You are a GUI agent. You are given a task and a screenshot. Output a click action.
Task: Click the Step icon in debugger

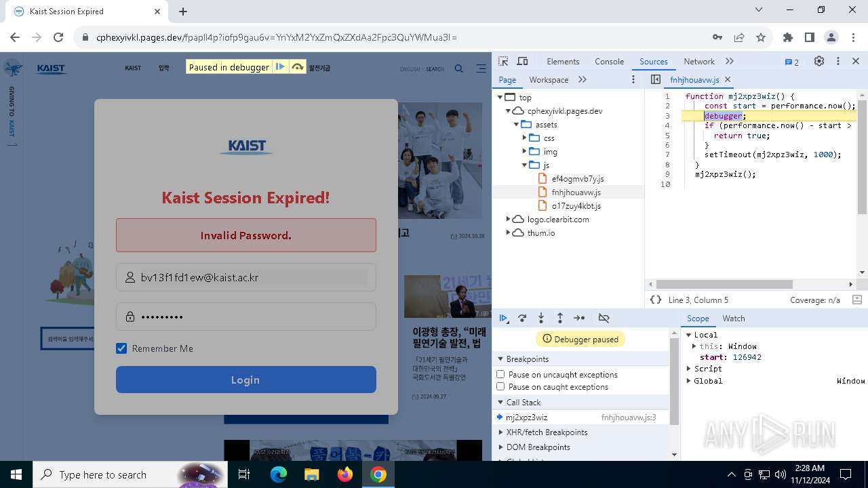pos(579,318)
